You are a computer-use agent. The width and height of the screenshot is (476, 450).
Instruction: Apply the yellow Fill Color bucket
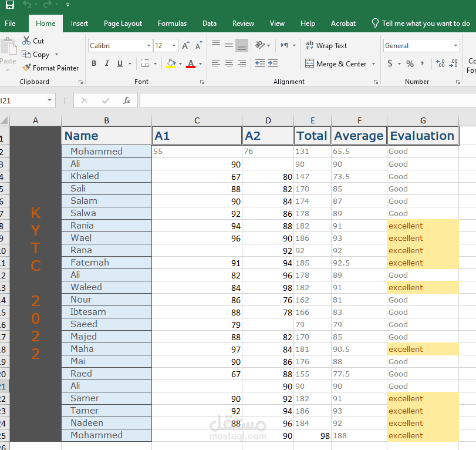(171, 63)
